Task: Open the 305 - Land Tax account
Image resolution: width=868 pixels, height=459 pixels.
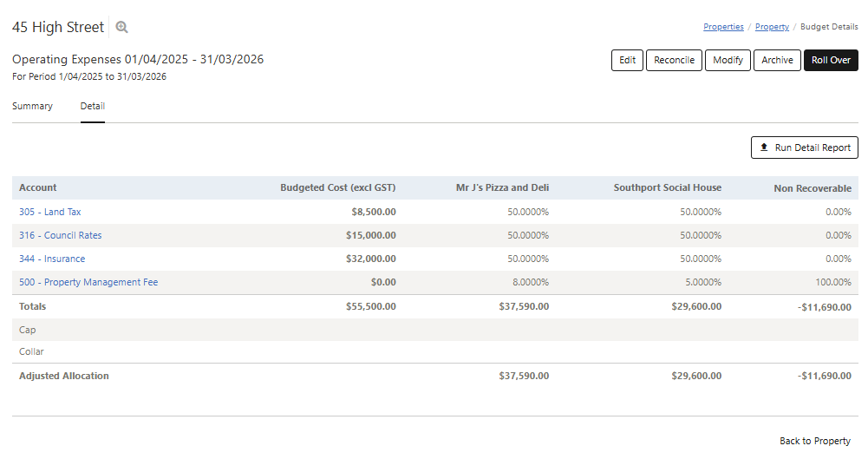Action: click(x=50, y=212)
